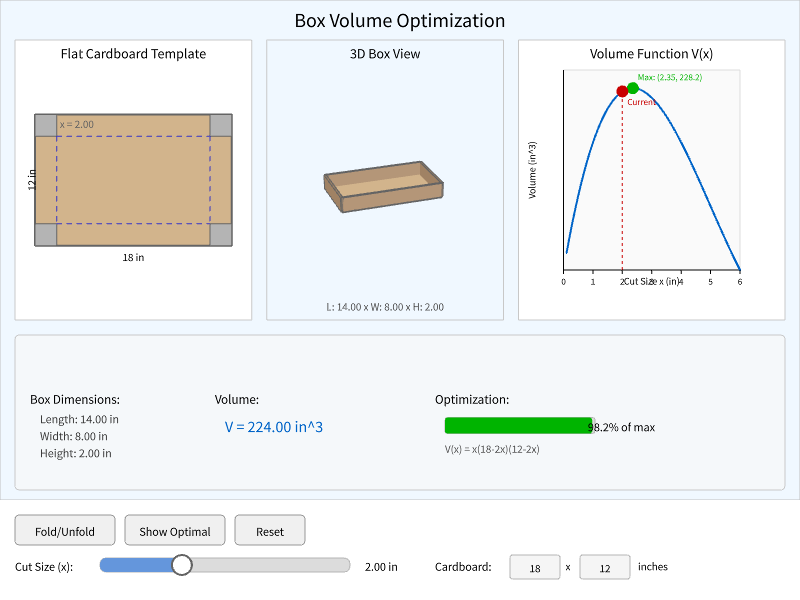Screen dimensions: 800x600
Task: Click the L: 14.00 x W: 8.00 dimension caption
Action: coord(384,307)
